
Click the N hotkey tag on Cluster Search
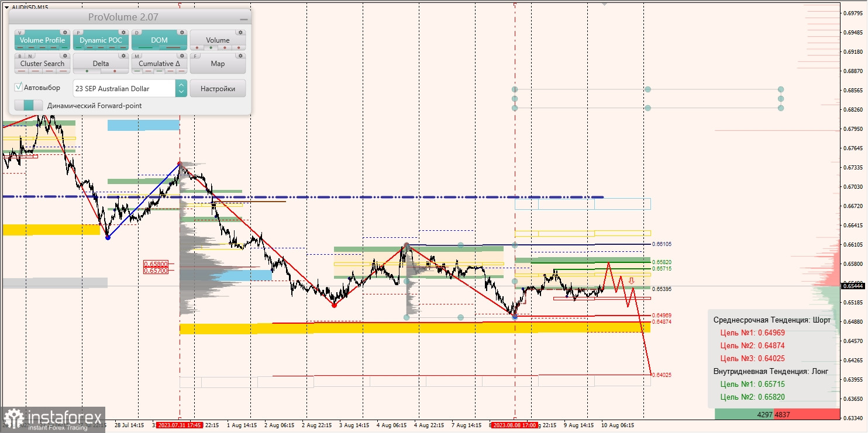pos(31,56)
